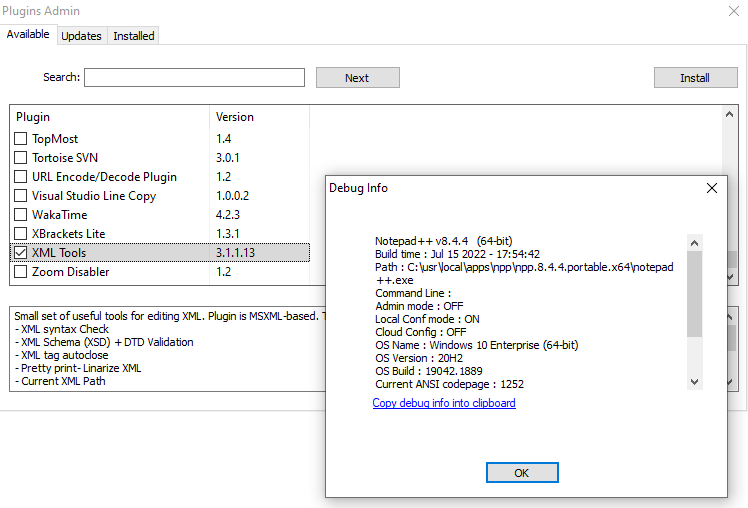Screen dimensions: 748x508
Task: Click the 'Build time' debug line
Action: [x=457, y=254]
